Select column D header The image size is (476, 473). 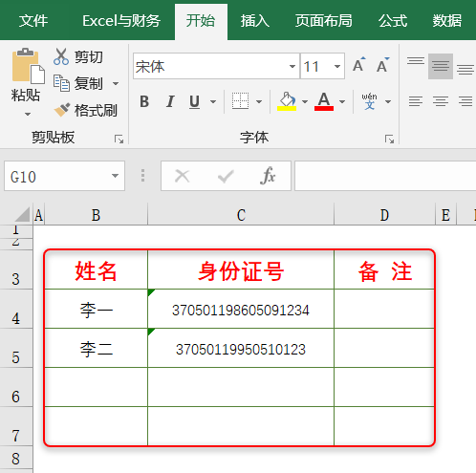click(384, 215)
